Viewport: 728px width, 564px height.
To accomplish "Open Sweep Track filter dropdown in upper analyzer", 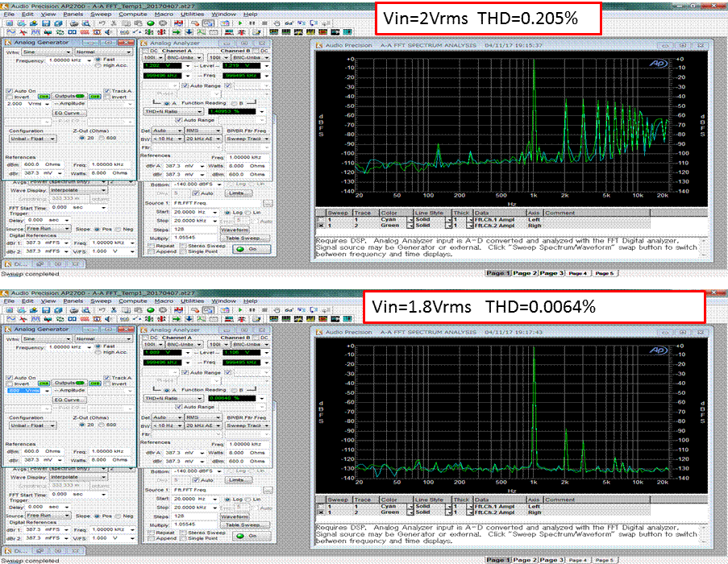I will click(248, 139).
